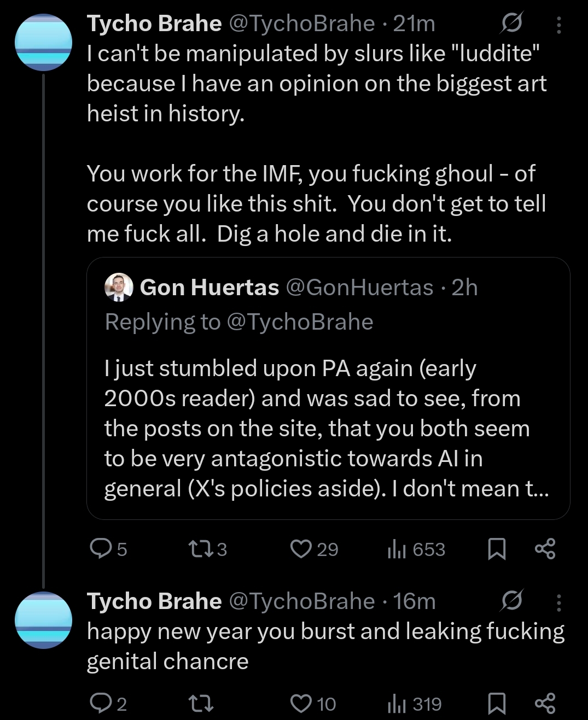Open more options menu on 21m post

click(x=558, y=25)
